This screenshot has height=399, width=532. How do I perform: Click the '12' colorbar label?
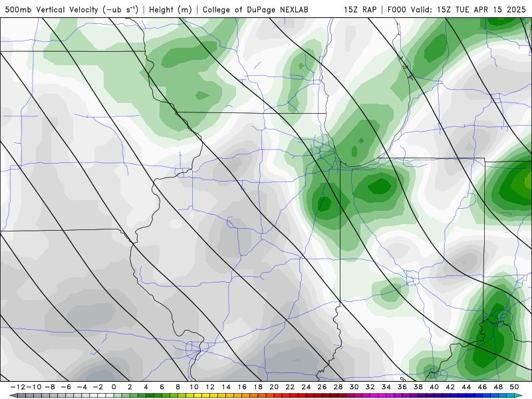tap(210, 387)
